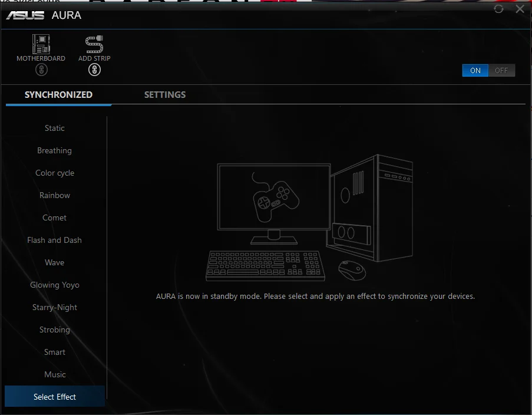Select the Motherboard device icon
Screen dimensions: 532x415
41,44
